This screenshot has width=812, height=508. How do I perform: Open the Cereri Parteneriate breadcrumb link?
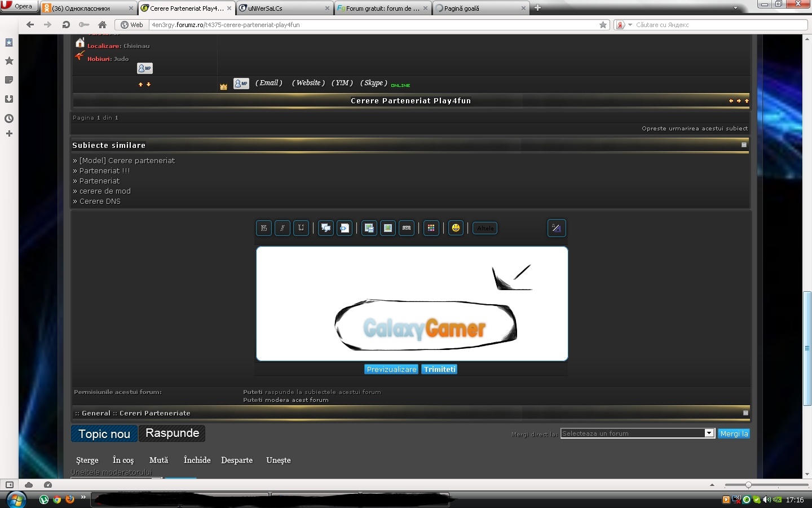pos(155,413)
